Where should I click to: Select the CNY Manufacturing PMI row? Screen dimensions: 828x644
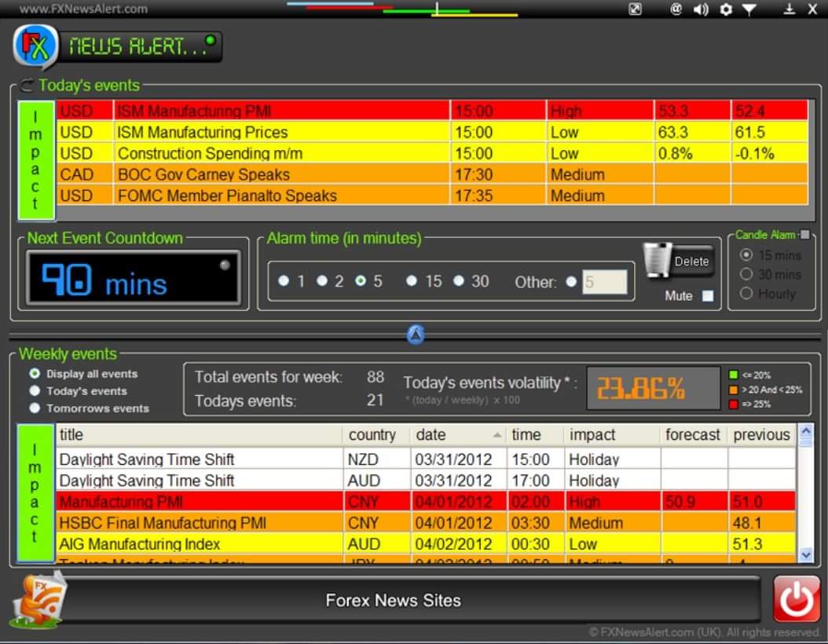coord(426,502)
